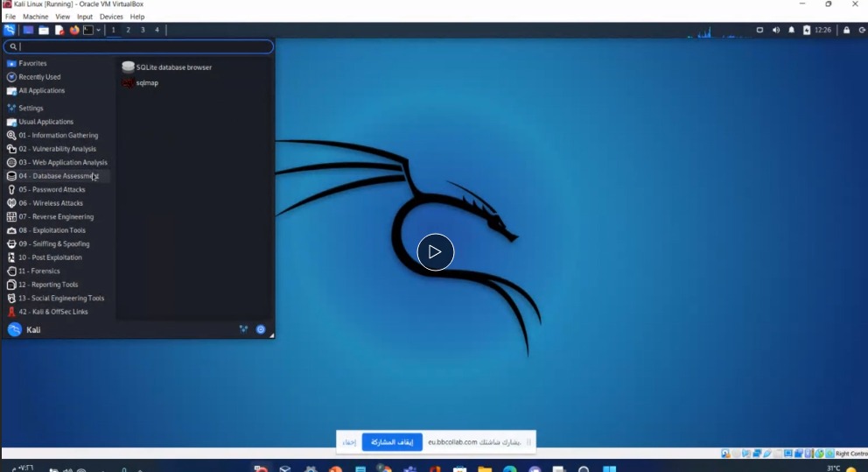The width and height of the screenshot is (868, 472).
Task: Click the blue logout icon in menu footer
Action: click(x=261, y=329)
